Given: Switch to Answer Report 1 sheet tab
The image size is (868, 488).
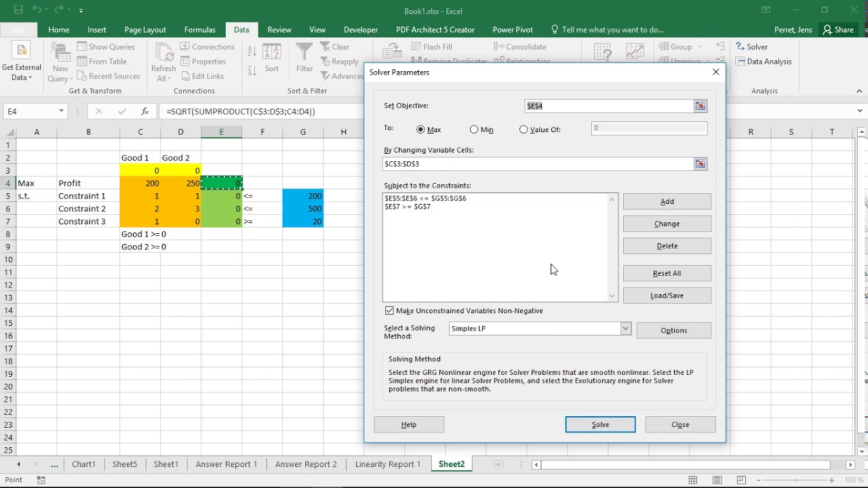Looking at the screenshot, I should [x=226, y=464].
